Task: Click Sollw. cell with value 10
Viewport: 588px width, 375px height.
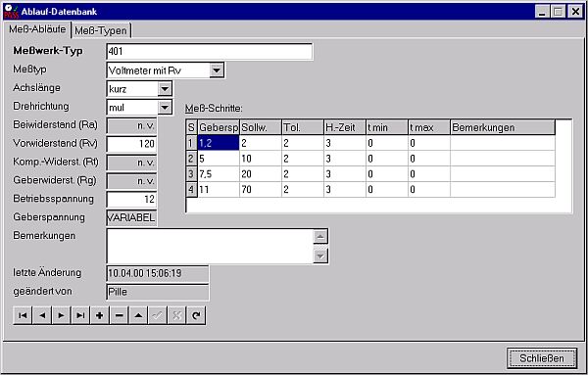Action: [261, 159]
